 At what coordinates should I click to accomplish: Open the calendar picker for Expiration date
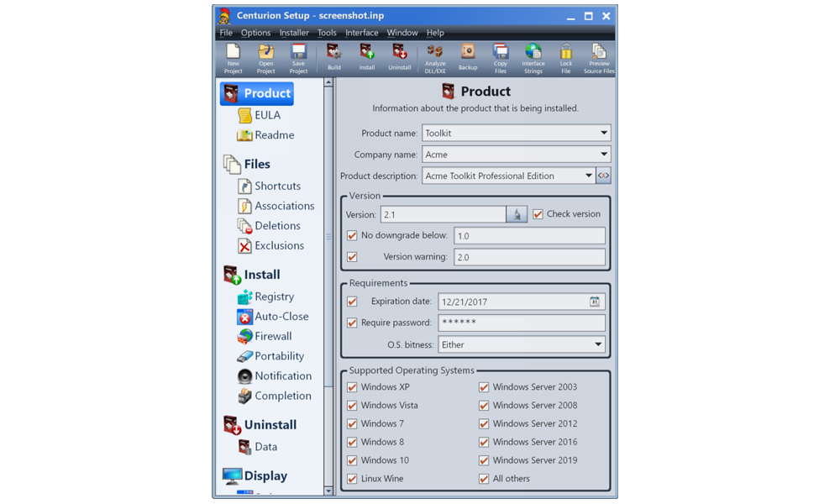594,302
